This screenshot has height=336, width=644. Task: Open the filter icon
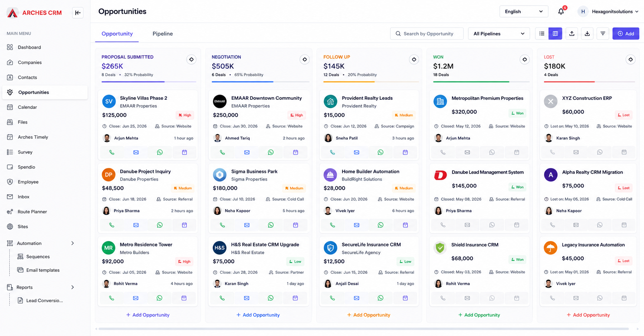[x=603, y=34]
